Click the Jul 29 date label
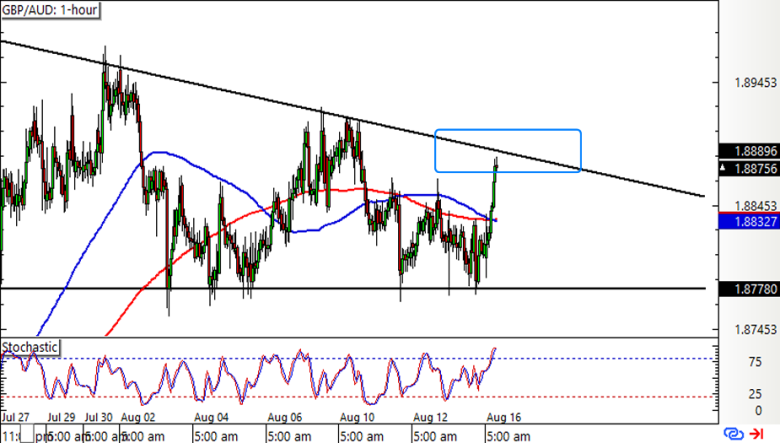The height and width of the screenshot is (443, 780). pos(61,417)
